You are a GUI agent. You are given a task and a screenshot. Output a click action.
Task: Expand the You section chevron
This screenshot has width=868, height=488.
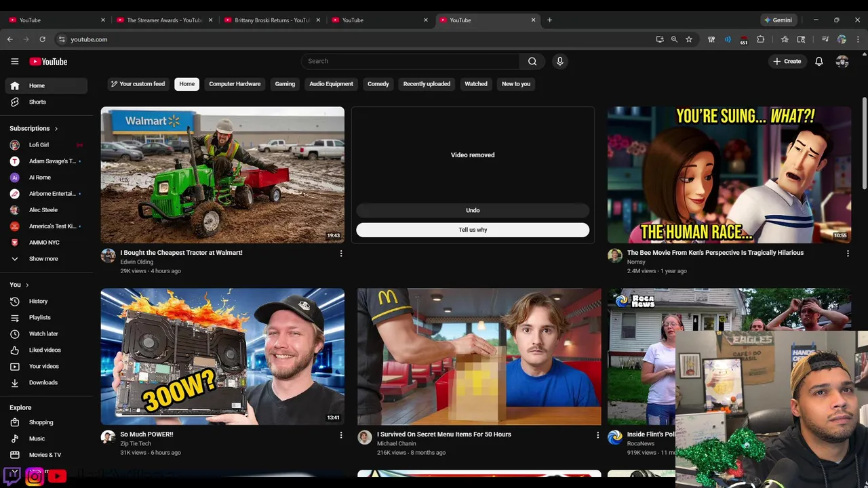pos(27,285)
